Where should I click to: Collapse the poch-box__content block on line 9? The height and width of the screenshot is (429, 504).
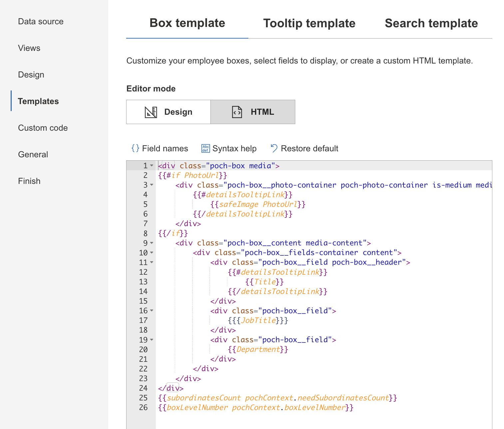click(x=152, y=243)
